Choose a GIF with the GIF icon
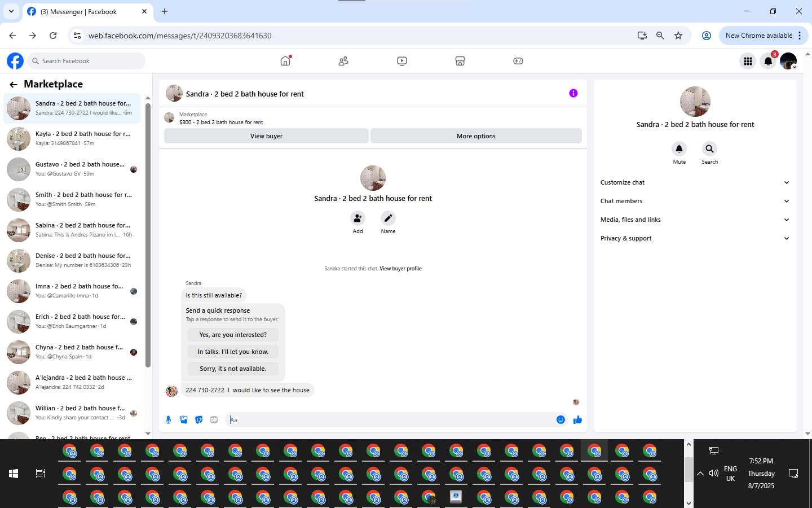The image size is (812, 508). tap(214, 419)
